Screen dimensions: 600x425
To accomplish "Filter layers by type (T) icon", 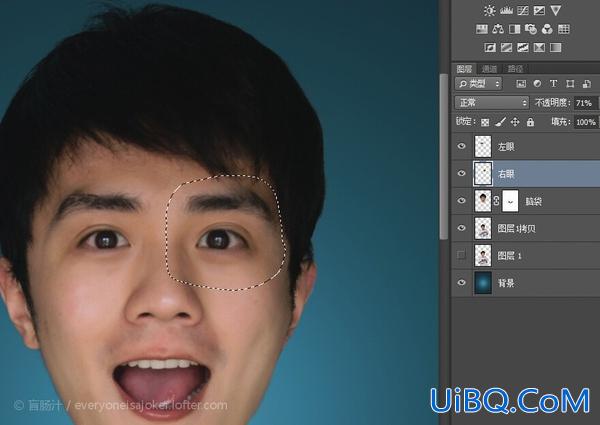I will pyautogui.click(x=553, y=84).
